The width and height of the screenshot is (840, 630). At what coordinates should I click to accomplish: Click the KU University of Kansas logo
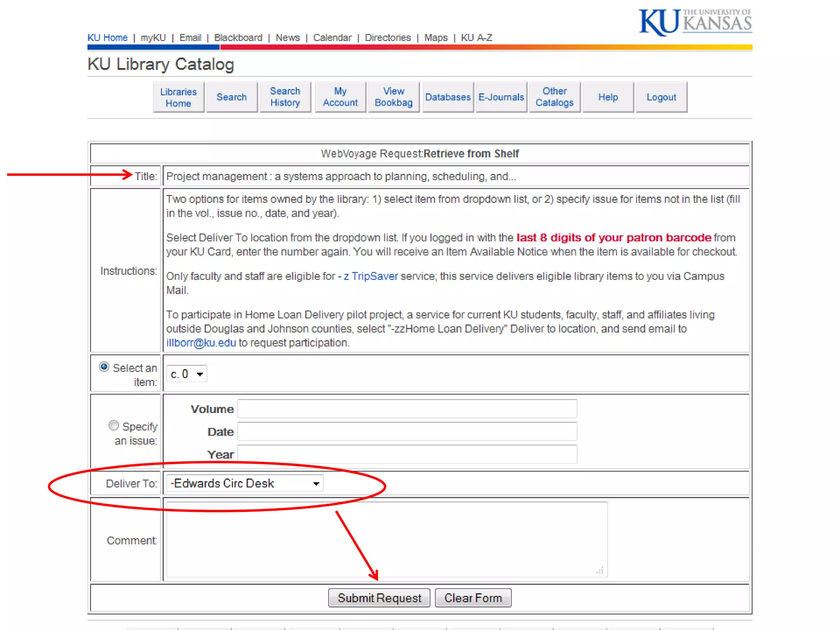click(695, 22)
